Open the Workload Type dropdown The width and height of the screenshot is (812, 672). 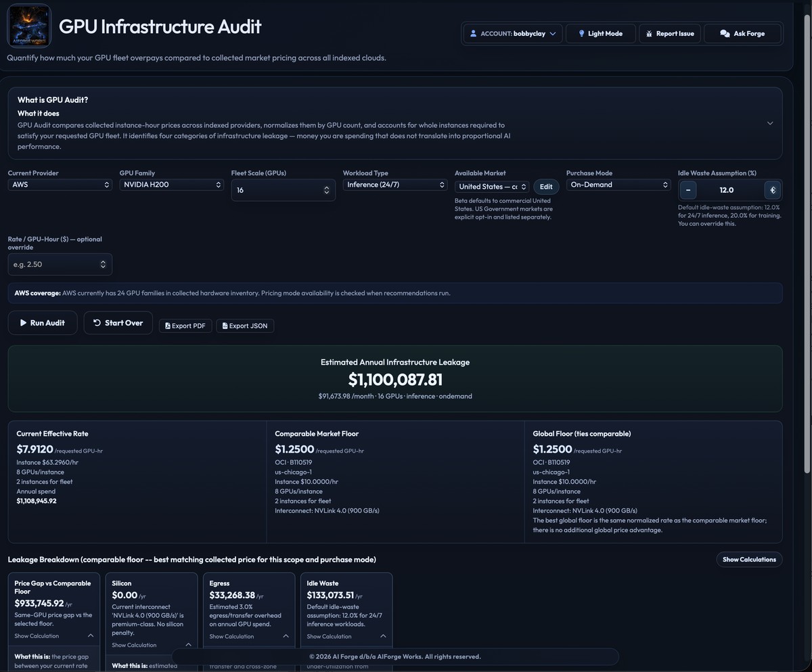[x=395, y=184]
